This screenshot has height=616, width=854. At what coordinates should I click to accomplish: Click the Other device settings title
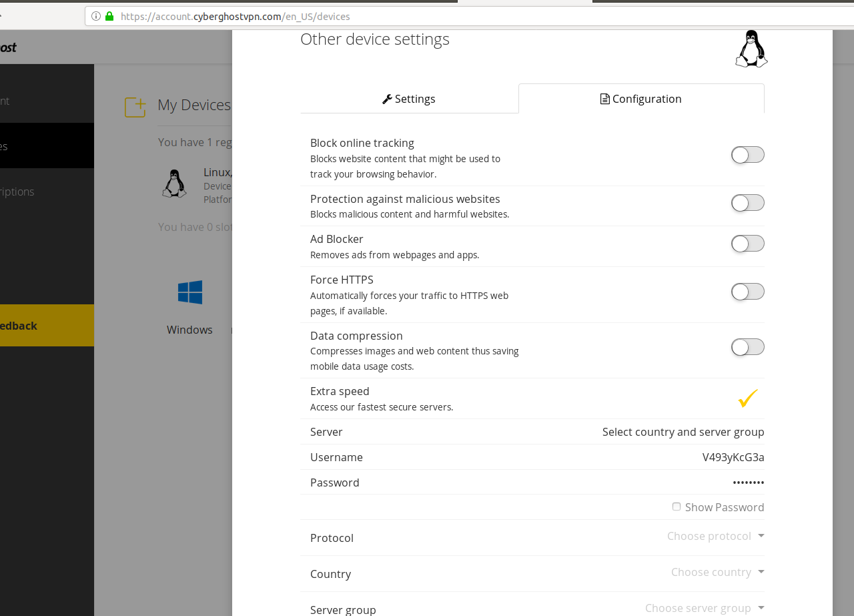(375, 39)
